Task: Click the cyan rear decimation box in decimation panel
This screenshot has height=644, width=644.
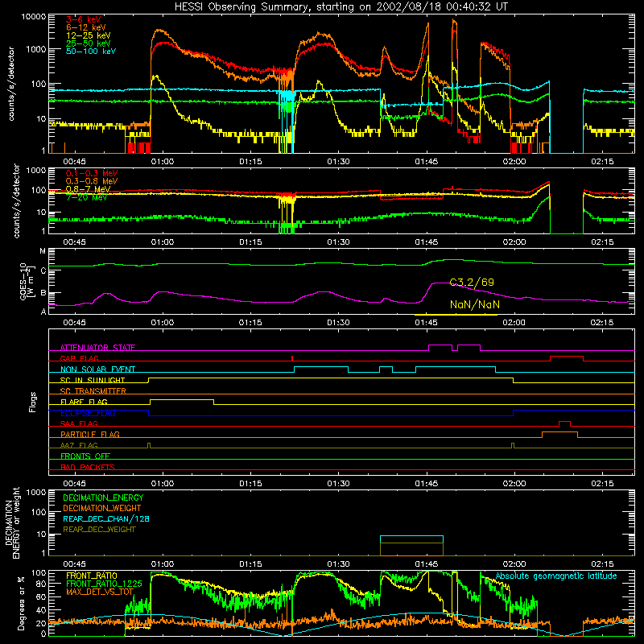Action: (x=411, y=539)
